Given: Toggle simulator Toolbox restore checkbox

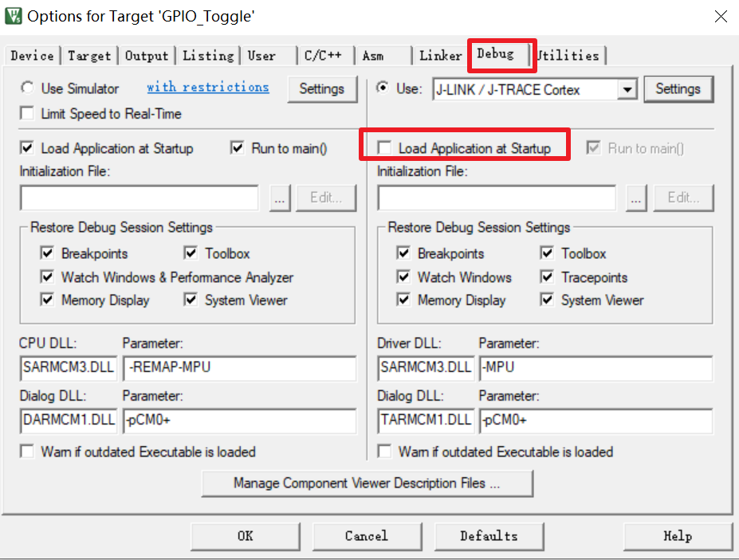Looking at the screenshot, I should [x=191, y=253].
